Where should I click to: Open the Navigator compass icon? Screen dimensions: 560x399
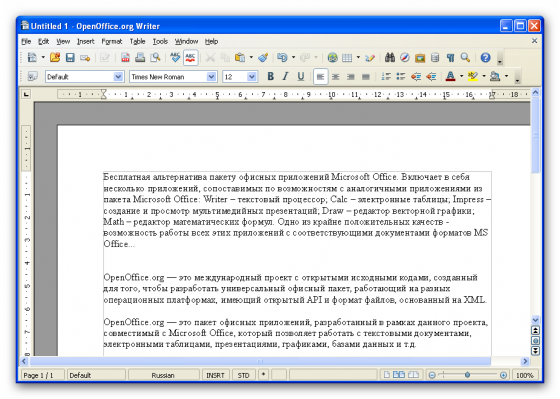[x=405, y=58]
